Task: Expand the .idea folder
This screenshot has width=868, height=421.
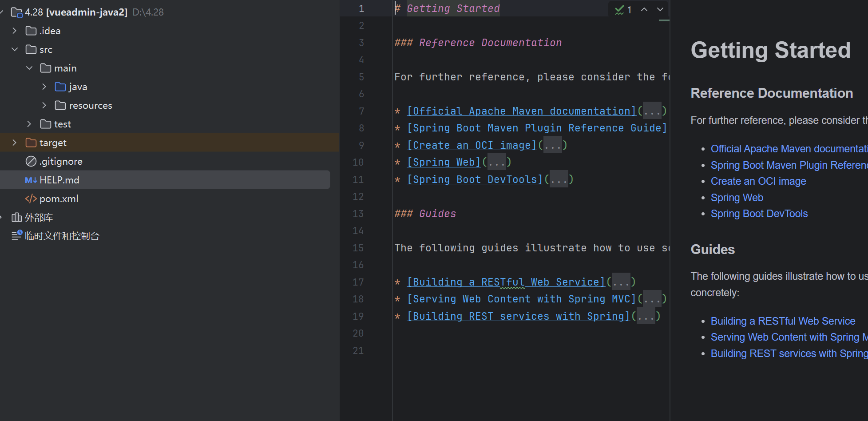Action: (x=15, y=31)
